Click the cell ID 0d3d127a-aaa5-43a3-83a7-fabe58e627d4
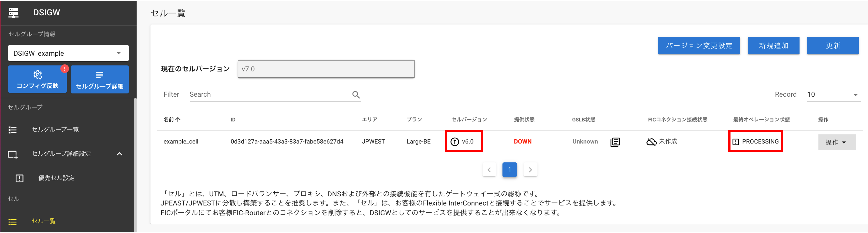 tap(287, 142)
